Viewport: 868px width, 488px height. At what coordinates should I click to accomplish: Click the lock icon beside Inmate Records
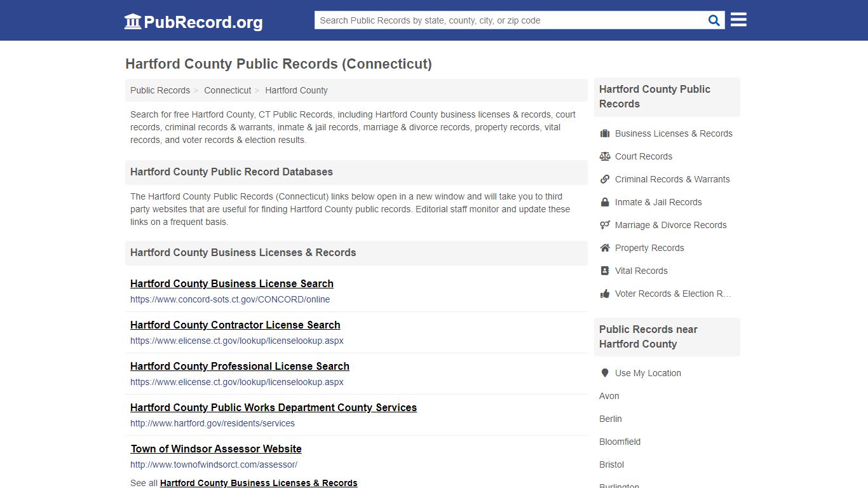605,202
